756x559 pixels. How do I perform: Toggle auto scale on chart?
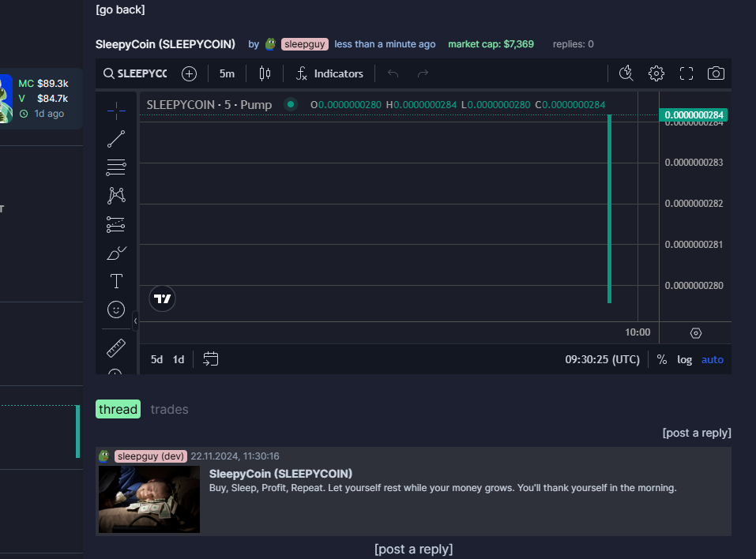pyautogui.click(x=712, y=359)
